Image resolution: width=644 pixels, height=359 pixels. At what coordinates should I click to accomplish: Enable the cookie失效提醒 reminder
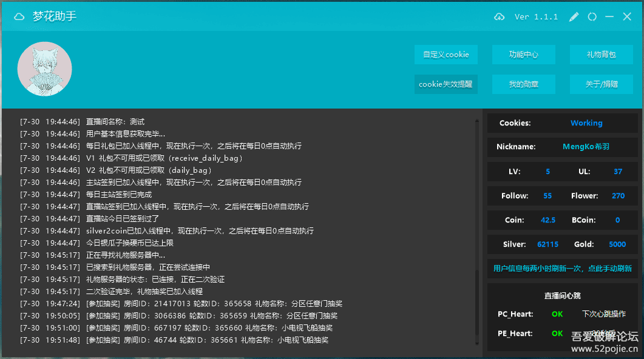[x=446, y=84]
